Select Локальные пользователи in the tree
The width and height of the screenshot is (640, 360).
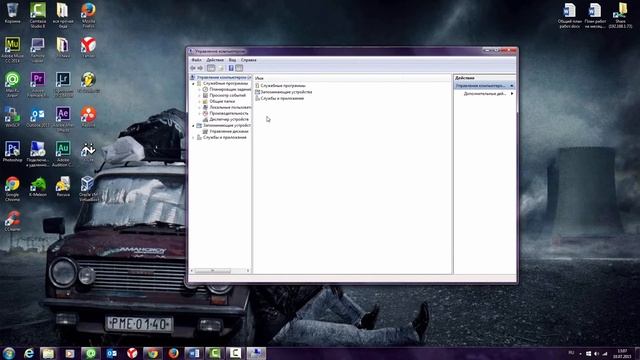(227, 107)
